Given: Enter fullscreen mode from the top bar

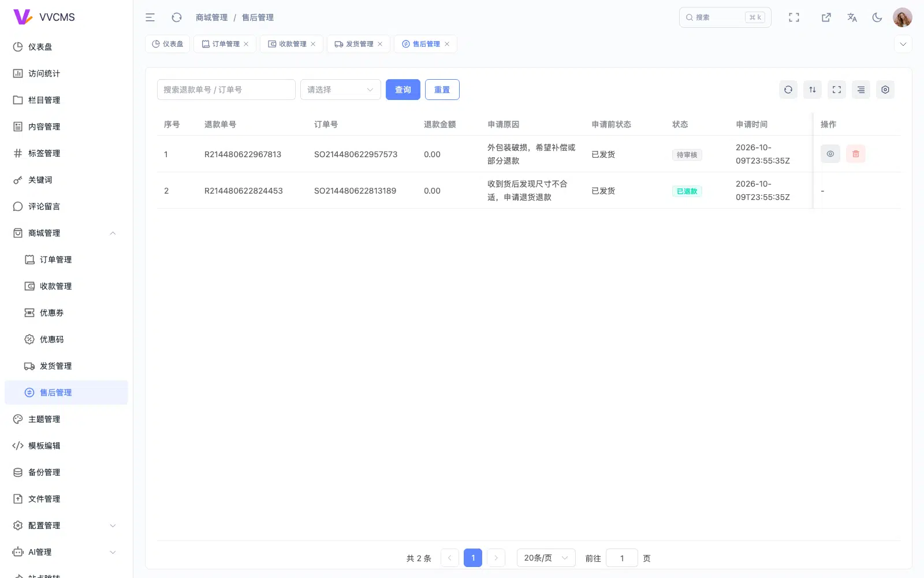Looking at the screenshot, I should pyautogui.click(x=794, y=17).
